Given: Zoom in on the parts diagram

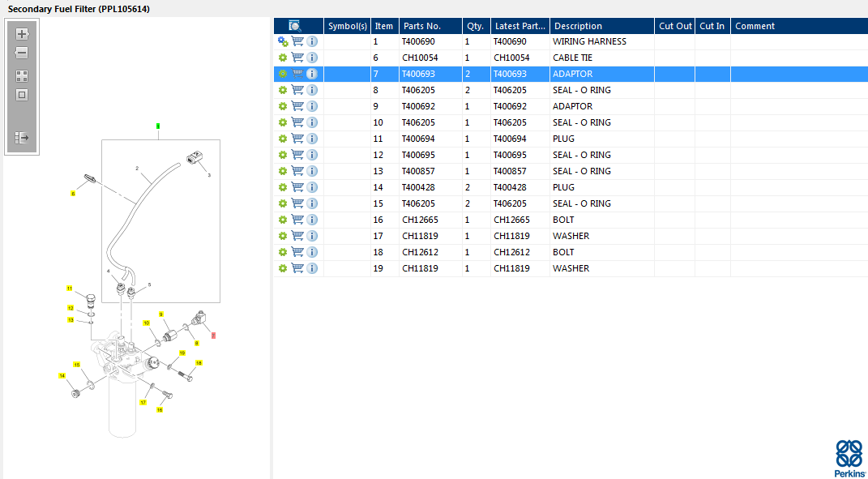Looking at the screenshot, I should 22,34.
